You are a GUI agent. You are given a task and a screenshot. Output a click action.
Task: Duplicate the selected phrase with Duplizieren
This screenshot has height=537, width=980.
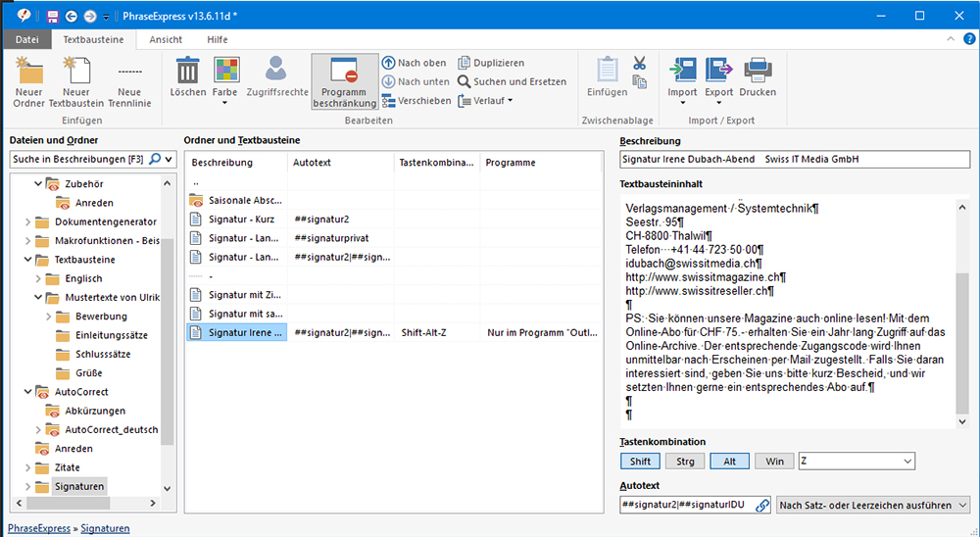491,63
